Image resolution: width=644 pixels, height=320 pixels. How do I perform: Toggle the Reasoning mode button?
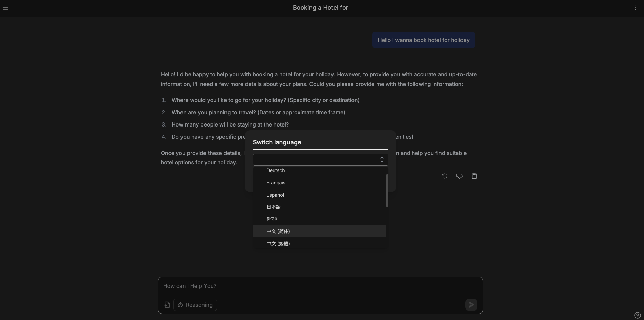click(x=195, y=305)
